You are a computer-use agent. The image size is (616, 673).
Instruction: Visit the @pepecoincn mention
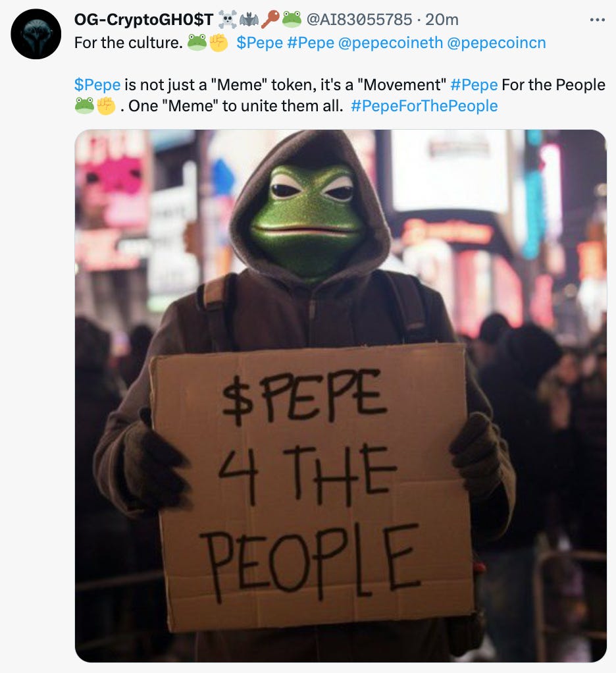coord(496,43)
